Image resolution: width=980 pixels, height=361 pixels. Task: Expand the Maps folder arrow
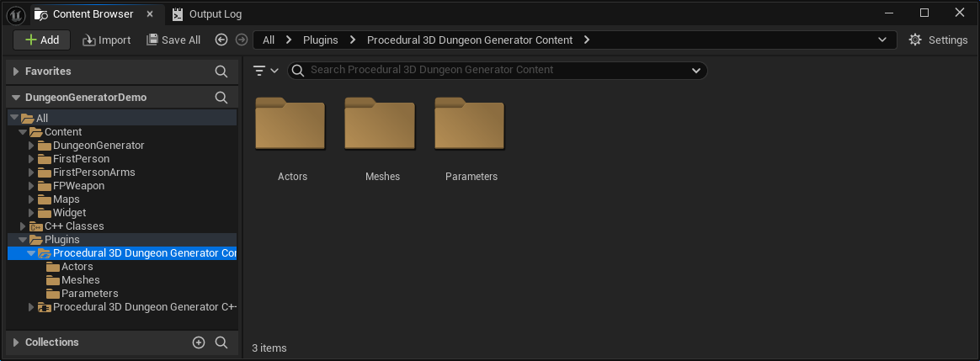click(x=31, y=199)
